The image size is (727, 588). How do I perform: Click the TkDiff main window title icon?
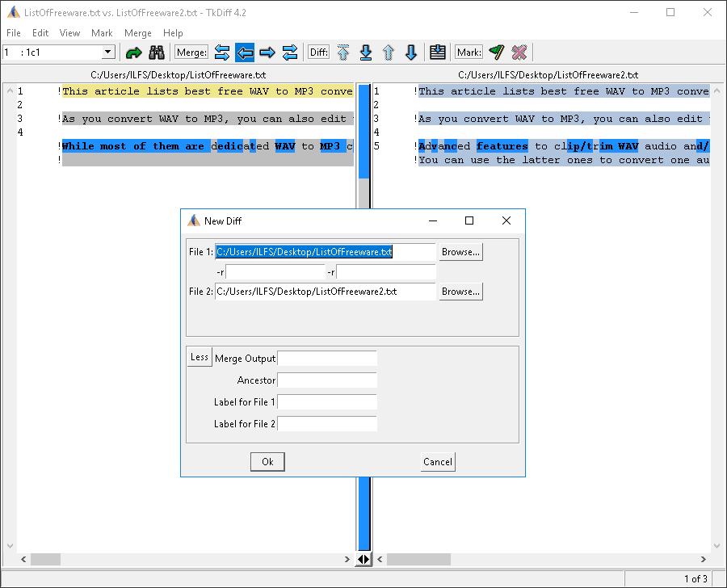click(14, 12)
